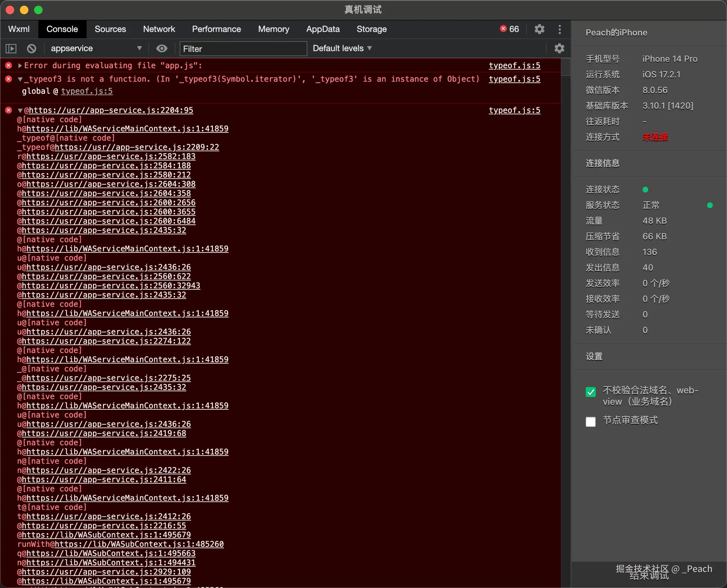Switch to the Network tab
The width and height of the screenshot is (727, 588).
click(x=159, y=29)
